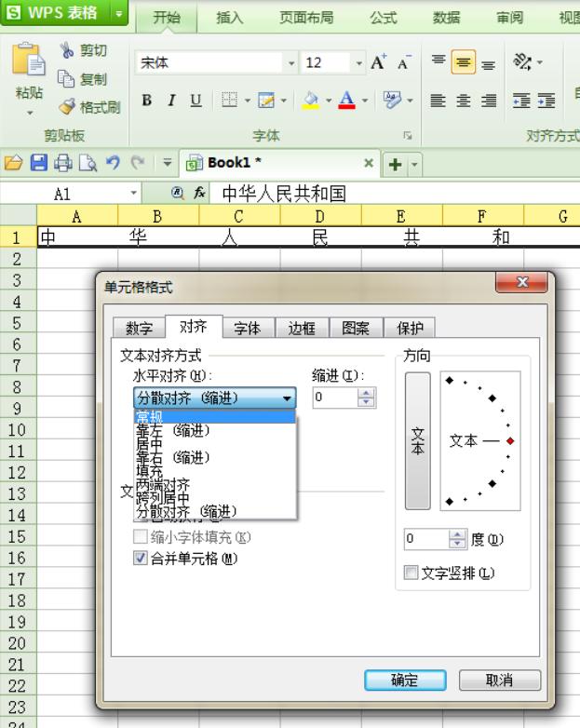The image size is (580, 728).
Task: Click the 确定 button
Action: pyautogui.click(x=405, y=681)
